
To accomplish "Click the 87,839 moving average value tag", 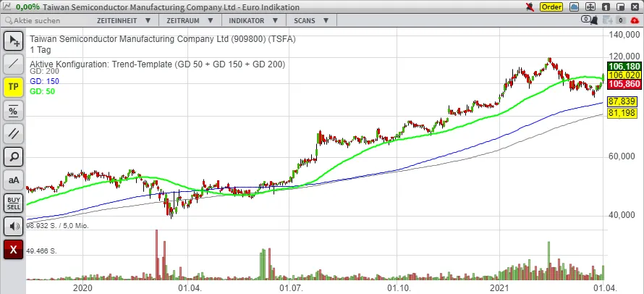I will click(x=622, y=101).
